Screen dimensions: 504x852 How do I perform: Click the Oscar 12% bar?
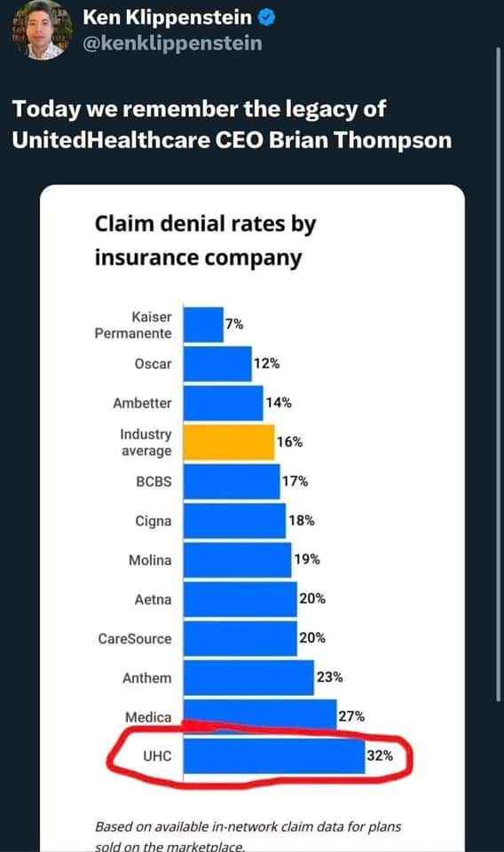click(217, 364)
